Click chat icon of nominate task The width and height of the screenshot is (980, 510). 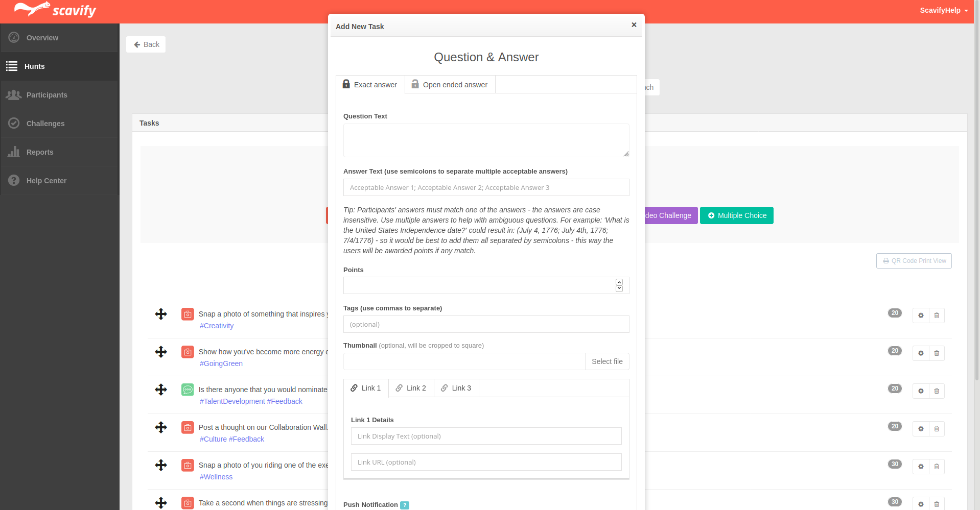pyautogui.click(x=188, y=390)
